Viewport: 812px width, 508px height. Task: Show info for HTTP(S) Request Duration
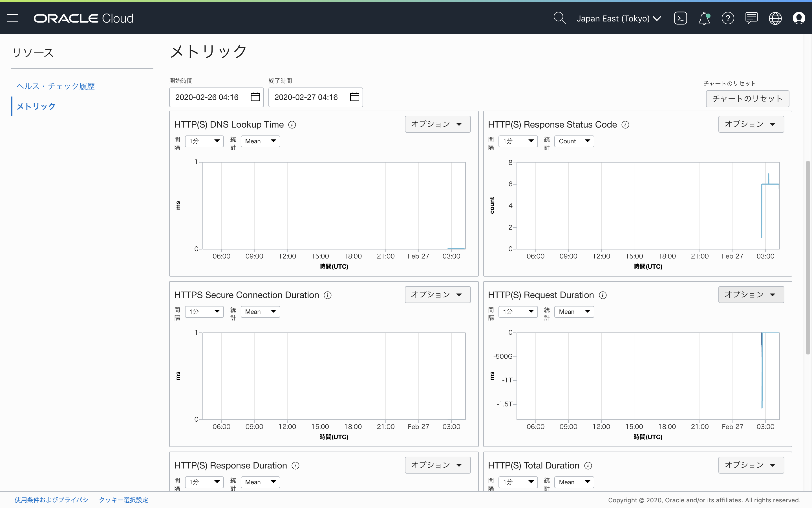(603, 295)
